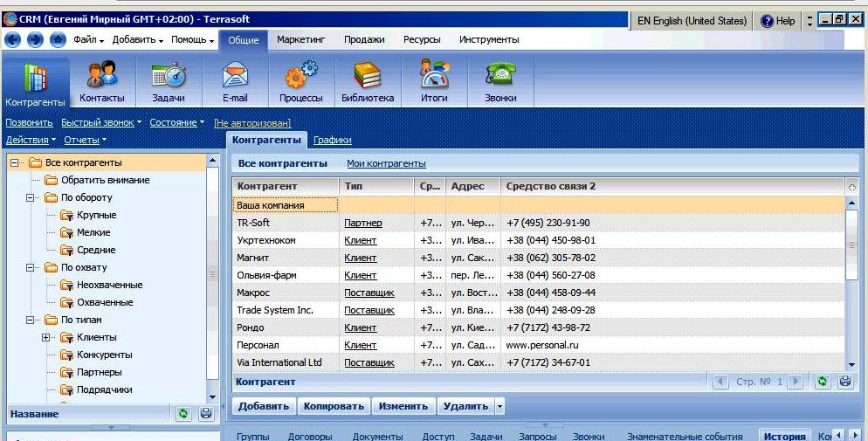The height and width of the screenshot is (441, 868).
Task: Select the Конкуренты filter folder
Action: point(96,355)
